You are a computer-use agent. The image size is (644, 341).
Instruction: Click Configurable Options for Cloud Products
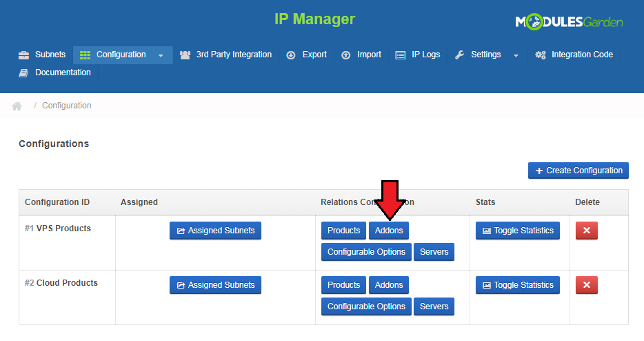point(366,306)
